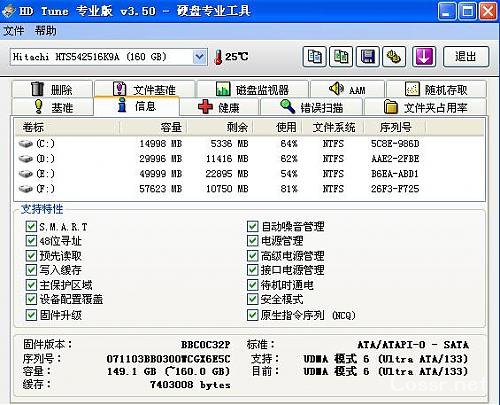This screenshot has width=500, height=405.
Task: Click the ATA/ATAPI-0 - SATA standard value
Action: click(x=413, y=345)
